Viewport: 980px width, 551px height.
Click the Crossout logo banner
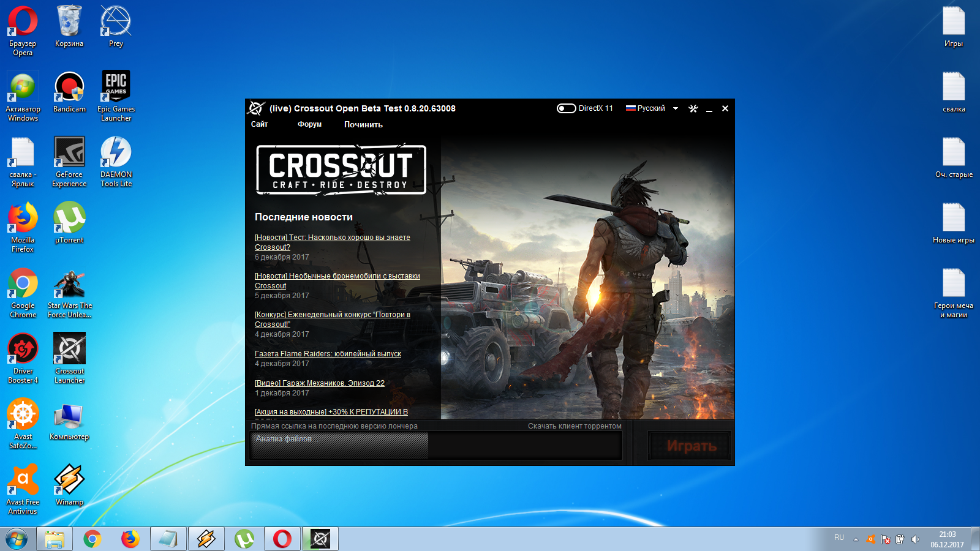coord(341,170)
